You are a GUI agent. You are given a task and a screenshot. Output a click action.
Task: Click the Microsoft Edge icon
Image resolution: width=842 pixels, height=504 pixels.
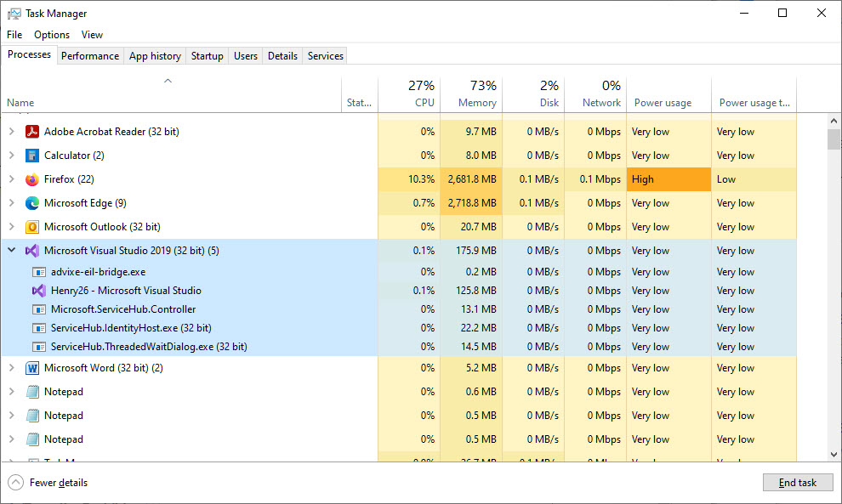pyautogui.click(x=31, y=203)
